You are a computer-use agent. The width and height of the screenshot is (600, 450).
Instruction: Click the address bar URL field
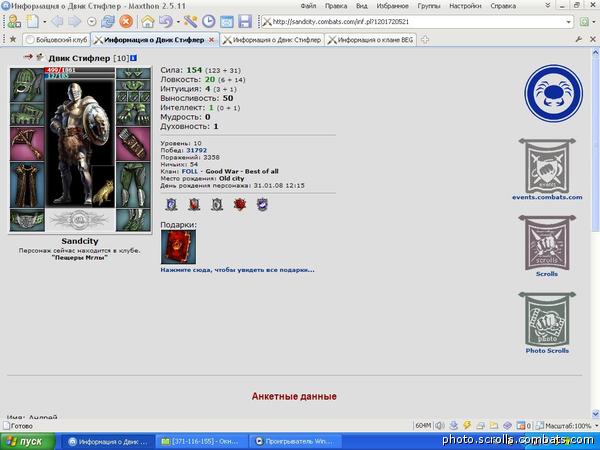pos(417,22)
